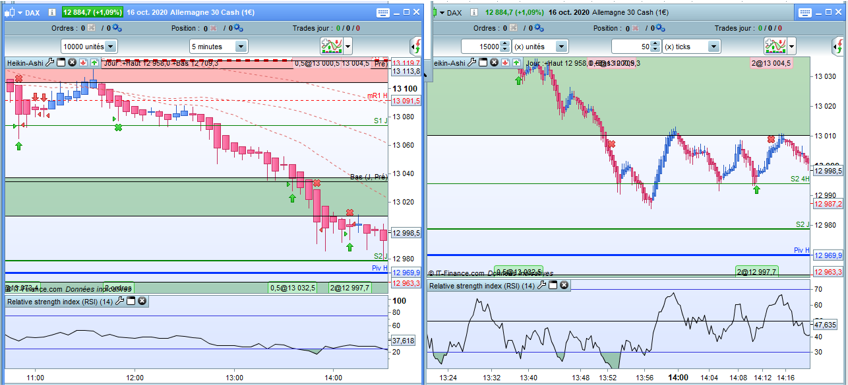
Task: Click price label 12 969,9 on left axis
Action: tap(405, 273)
